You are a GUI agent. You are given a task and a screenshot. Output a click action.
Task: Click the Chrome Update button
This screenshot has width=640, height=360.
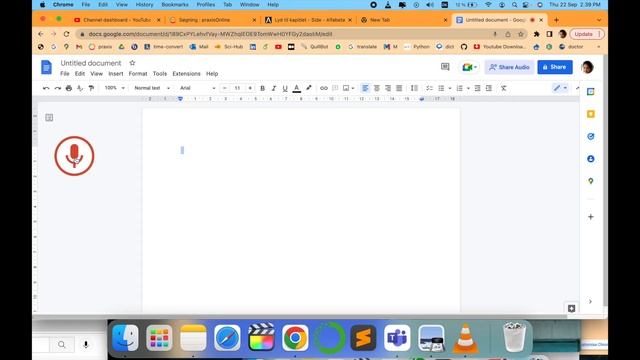click(x=587, y=34)
